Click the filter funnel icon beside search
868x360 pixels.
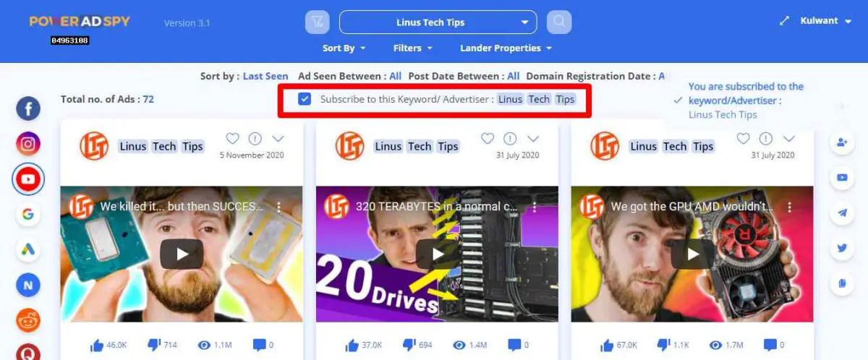318,22
